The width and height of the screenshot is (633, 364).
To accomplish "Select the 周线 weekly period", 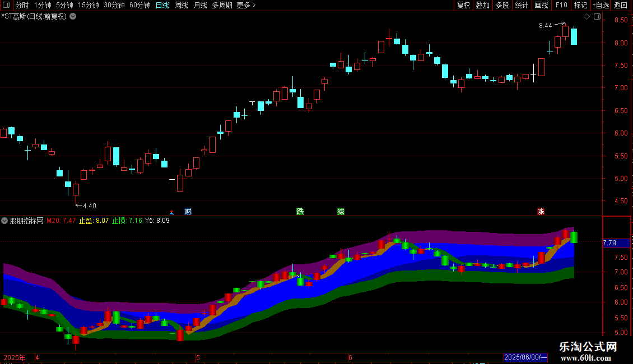I will 181,5.
